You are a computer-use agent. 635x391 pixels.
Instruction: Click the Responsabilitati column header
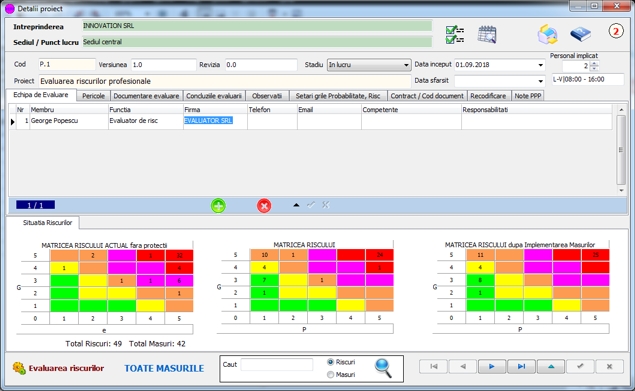[x=537, y=109]
